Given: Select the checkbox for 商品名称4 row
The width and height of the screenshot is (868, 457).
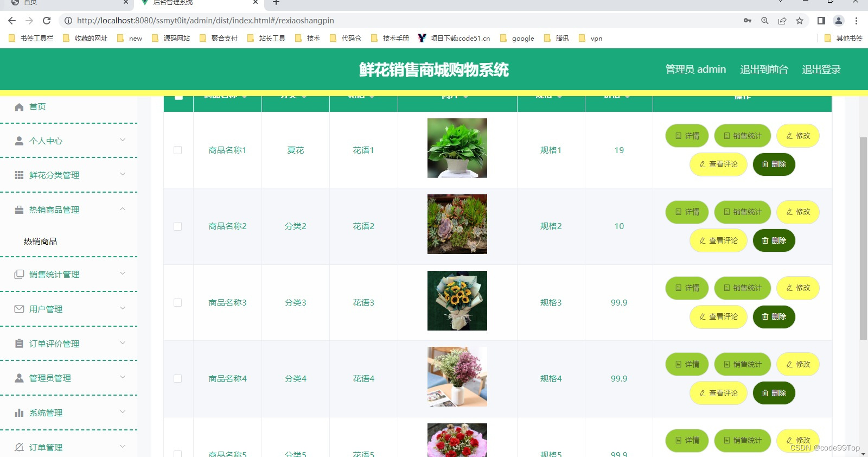Looking at the screenshot, I should (x=178, y=379).
